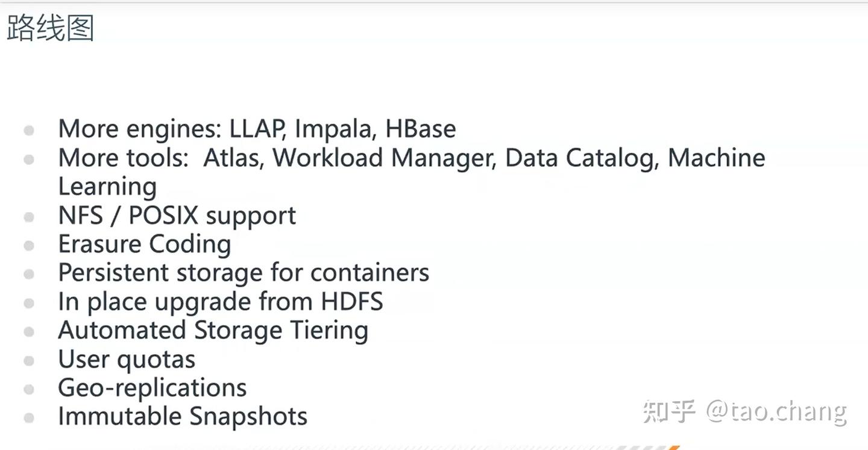This screenshot has height=450, width=868.
Task: Click the bullet beside "NFS / POSIX support"
Action: 29,217
